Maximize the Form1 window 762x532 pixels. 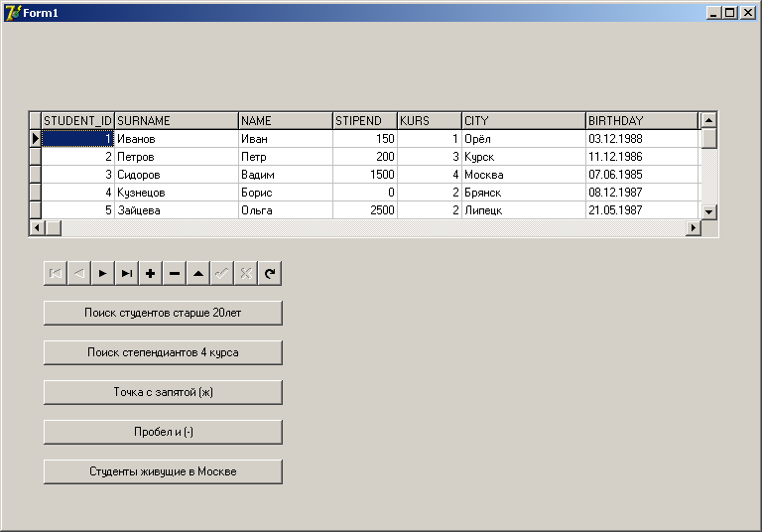(730, 13)
